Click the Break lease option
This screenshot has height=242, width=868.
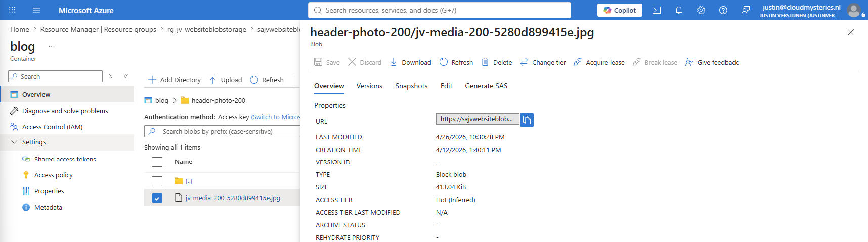tap(655, 62)
